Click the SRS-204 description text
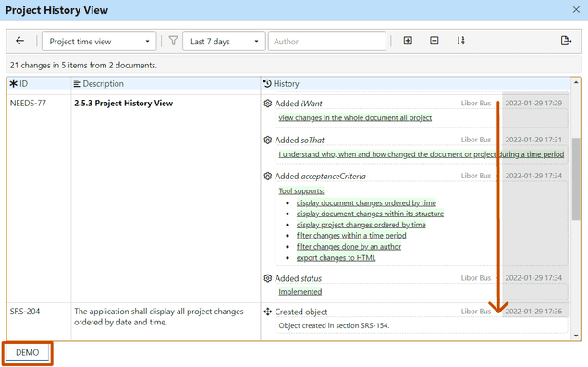The image size is (588, 367). (x=159, y=317)
